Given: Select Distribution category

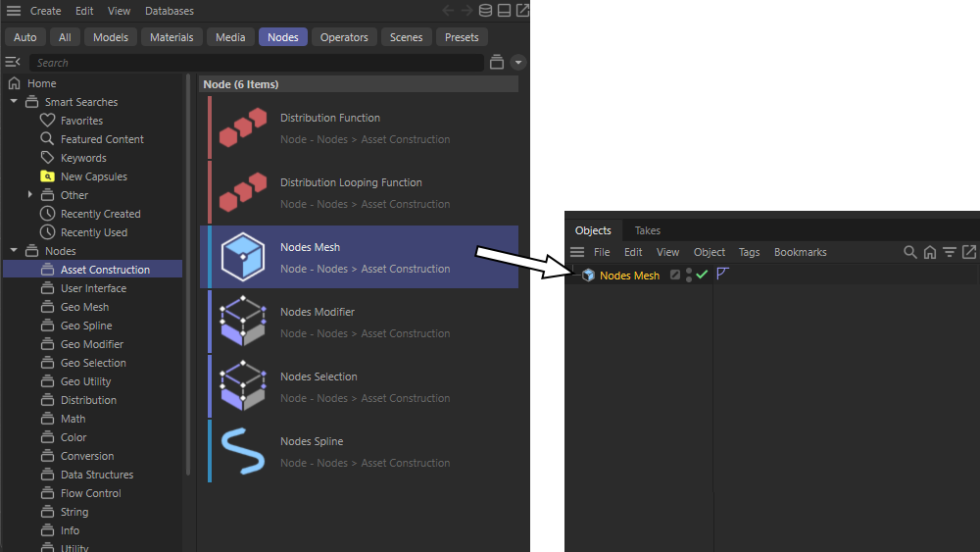Looking at the screenshot, I should [88, 400].
